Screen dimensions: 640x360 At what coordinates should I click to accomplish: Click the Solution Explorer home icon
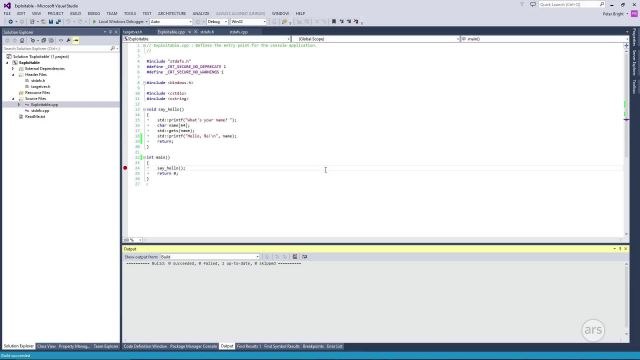coord(22,40)
